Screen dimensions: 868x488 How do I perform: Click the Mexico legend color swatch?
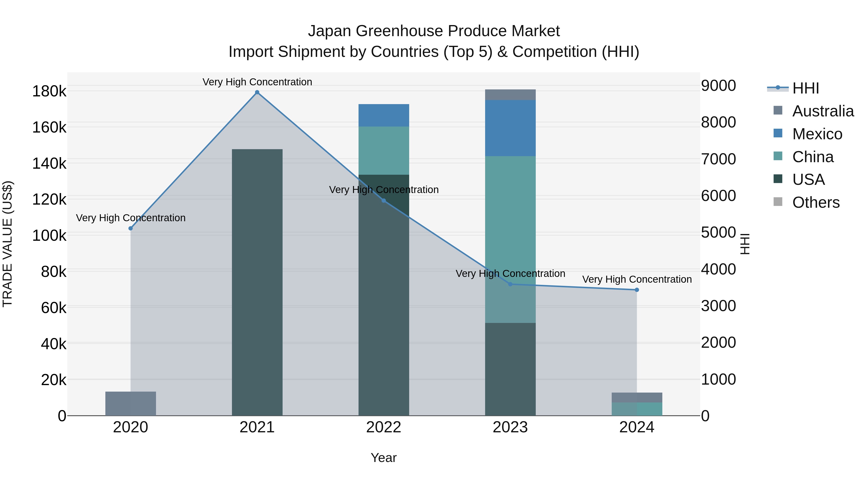(778, 133)
